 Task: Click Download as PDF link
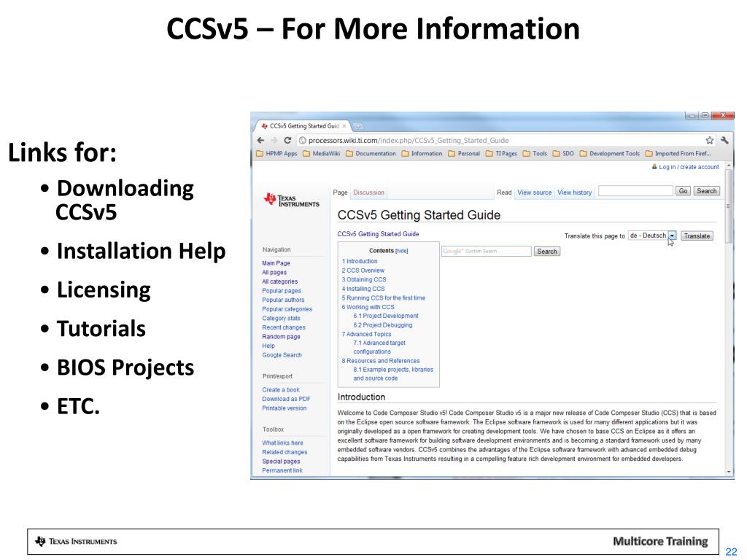click(286, 399)
